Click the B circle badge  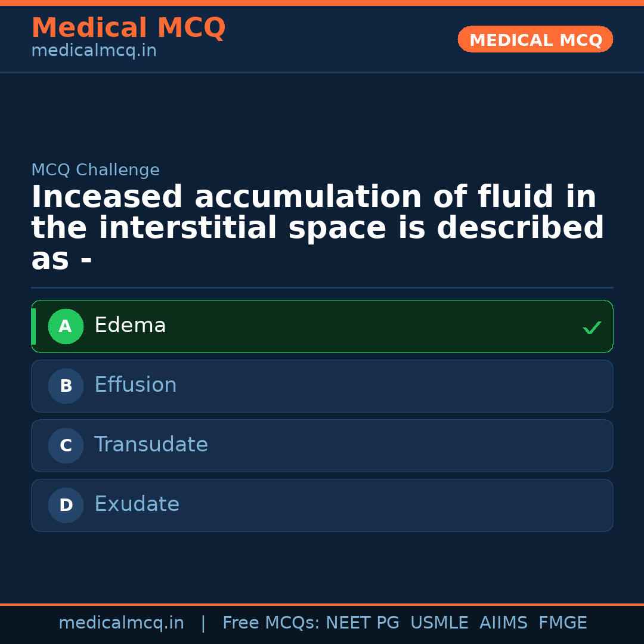point(66,386)
